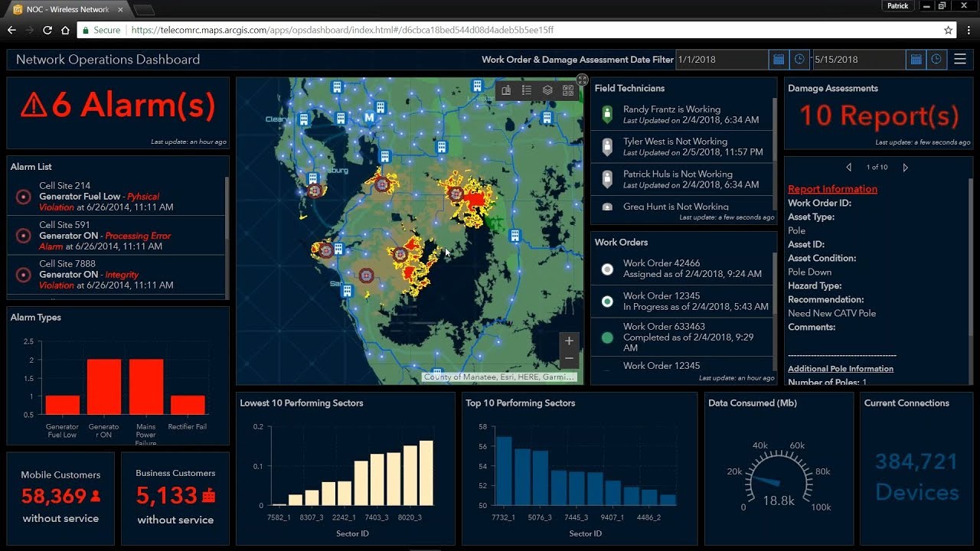Viewport: 980px width, 551px height.
Task: Select Work Order 633463 completed circle
Action: pos(608,337)
